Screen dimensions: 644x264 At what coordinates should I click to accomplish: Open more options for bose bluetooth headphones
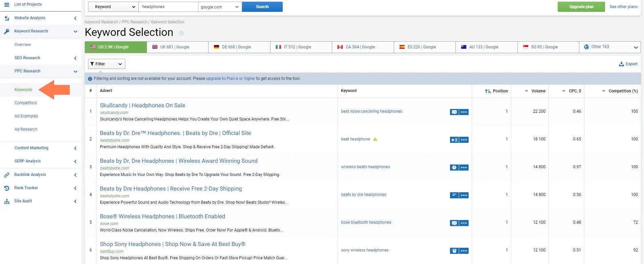[x=464, y=223]
